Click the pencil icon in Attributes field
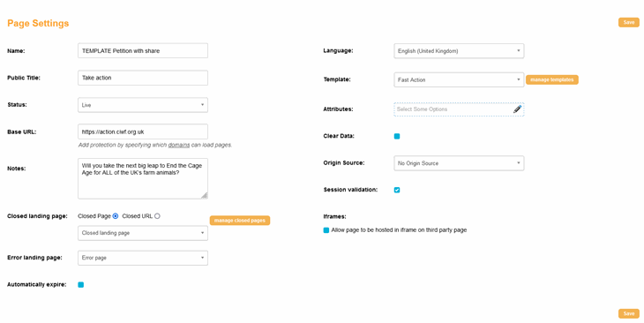 coord(517,109)
